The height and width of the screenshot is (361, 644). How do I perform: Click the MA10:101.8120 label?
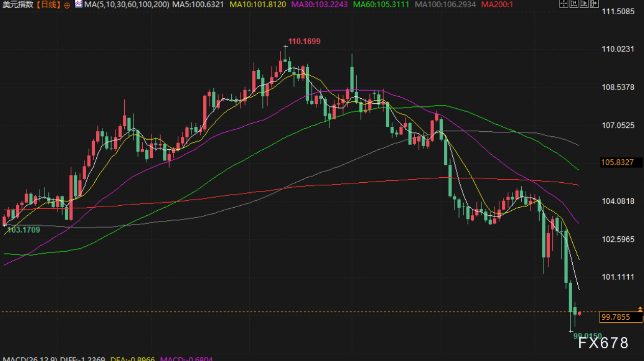click(x=257, y=5)
